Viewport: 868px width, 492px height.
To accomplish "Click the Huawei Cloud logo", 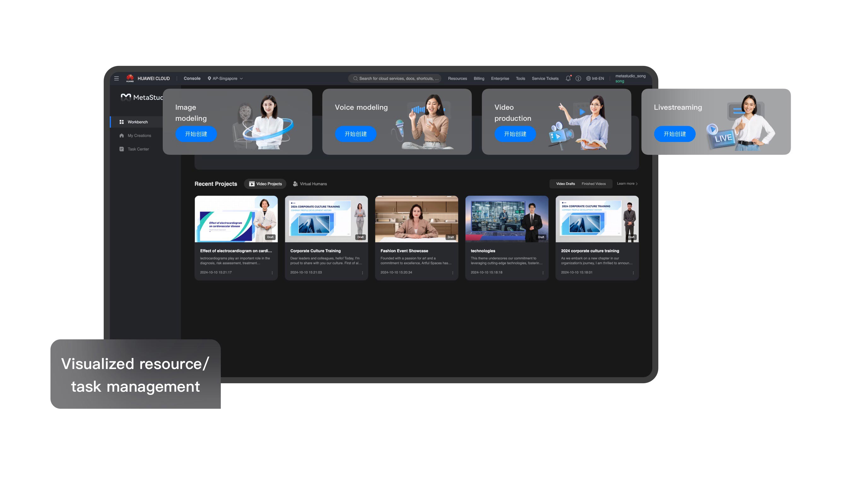I will (x=130, y=78).
